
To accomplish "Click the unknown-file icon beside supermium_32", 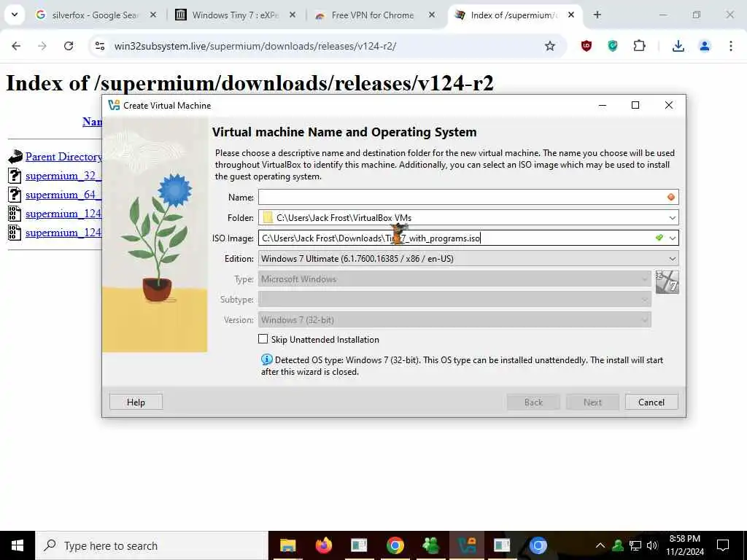I will pos(15,176).
